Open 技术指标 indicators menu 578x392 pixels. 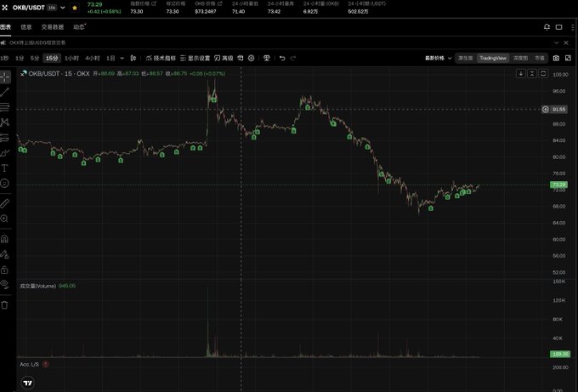pyautogui.click(x=161, y=59)
